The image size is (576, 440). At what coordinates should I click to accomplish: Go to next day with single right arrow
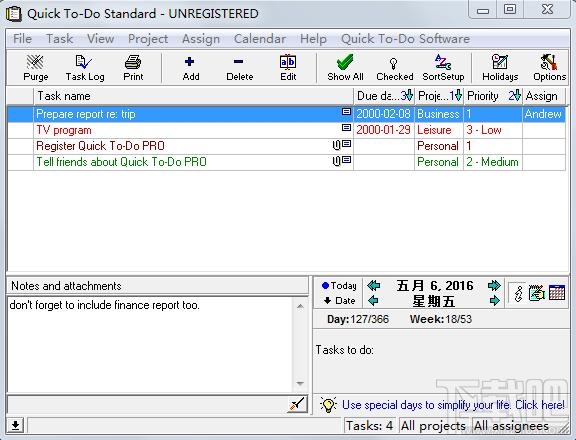(495, 301)
